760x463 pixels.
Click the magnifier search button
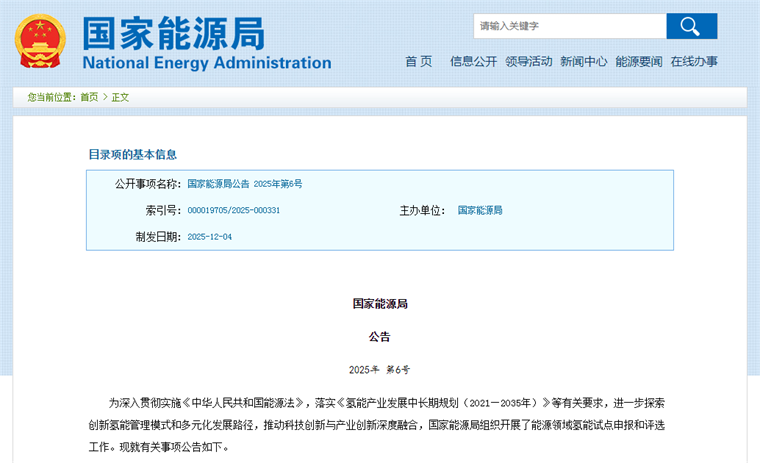pos(691,26)
